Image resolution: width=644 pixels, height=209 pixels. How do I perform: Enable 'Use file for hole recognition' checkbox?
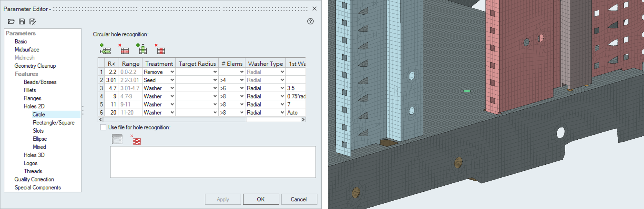point(103,127)
